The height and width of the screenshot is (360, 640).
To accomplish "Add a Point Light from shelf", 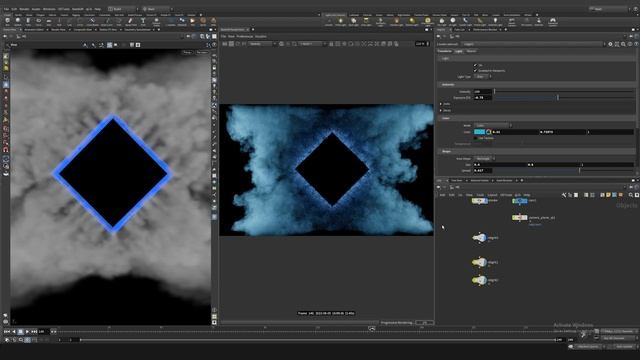I will coord(340,22).
